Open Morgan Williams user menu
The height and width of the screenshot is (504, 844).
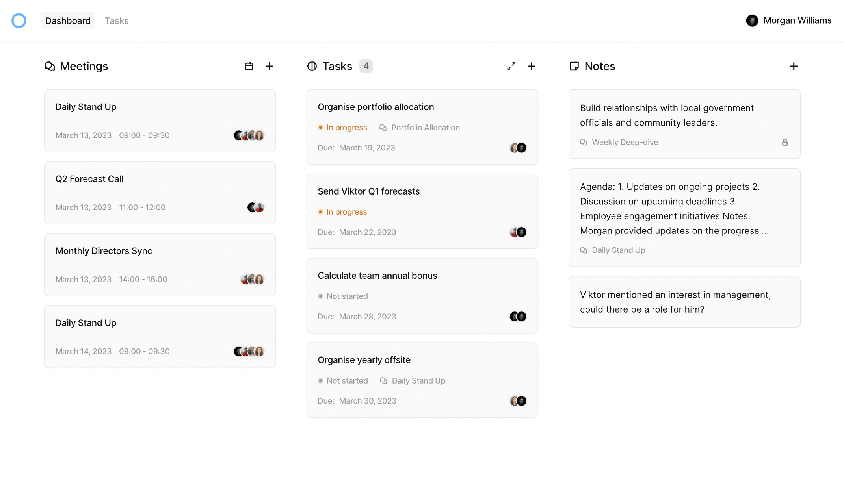797,20
